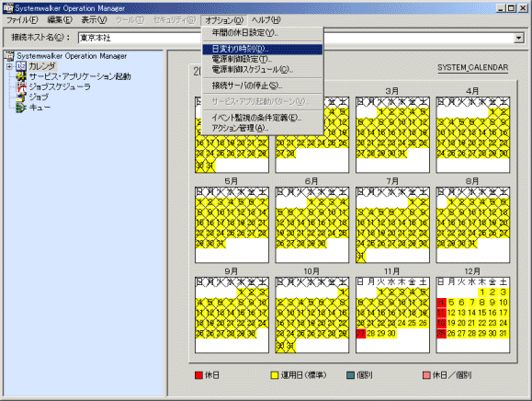Open the ヘルプ(H) menu
This screenshot has width=532, height=401.
pyautogui.click(x=266, y=20)
